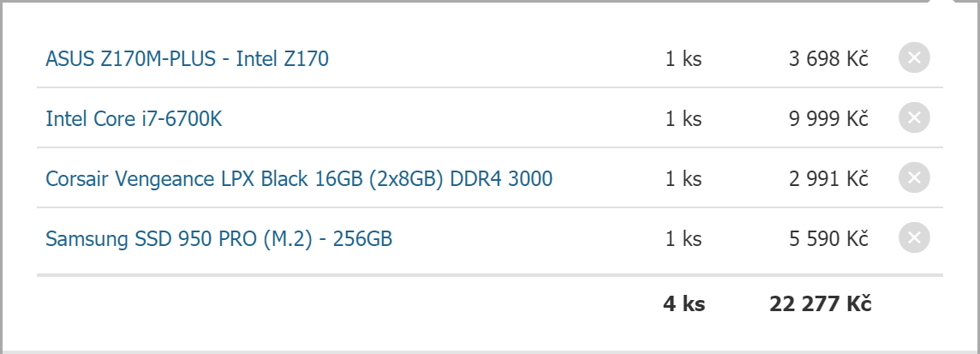Click the ASUS motherboard quantity "1 ks"
980x354 pixels.
coord(683,59)
